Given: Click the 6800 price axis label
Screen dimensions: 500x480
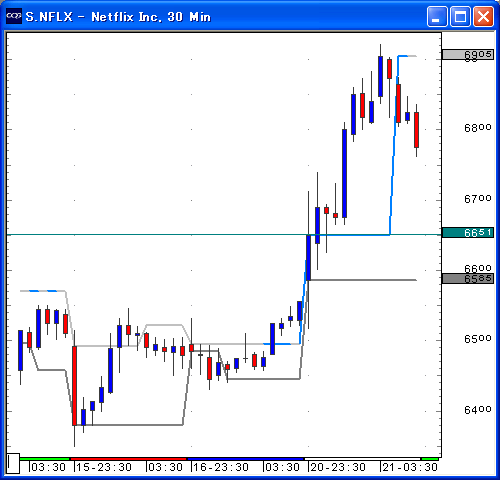Looking at the screenshot, I should (478, 128).
